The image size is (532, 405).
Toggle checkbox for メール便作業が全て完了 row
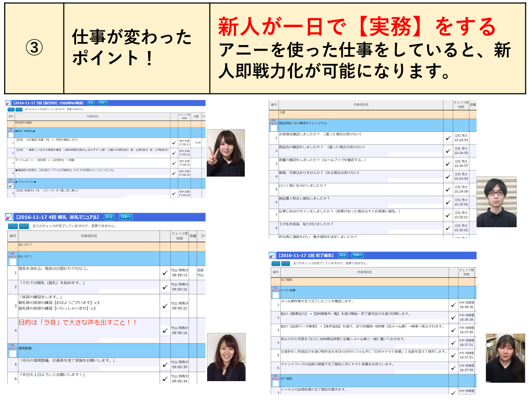tap(454, 305)
